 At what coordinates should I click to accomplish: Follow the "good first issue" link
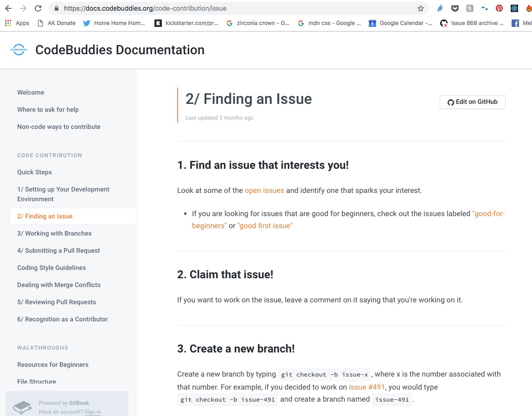pyautogui.click(x=265, y=226)
